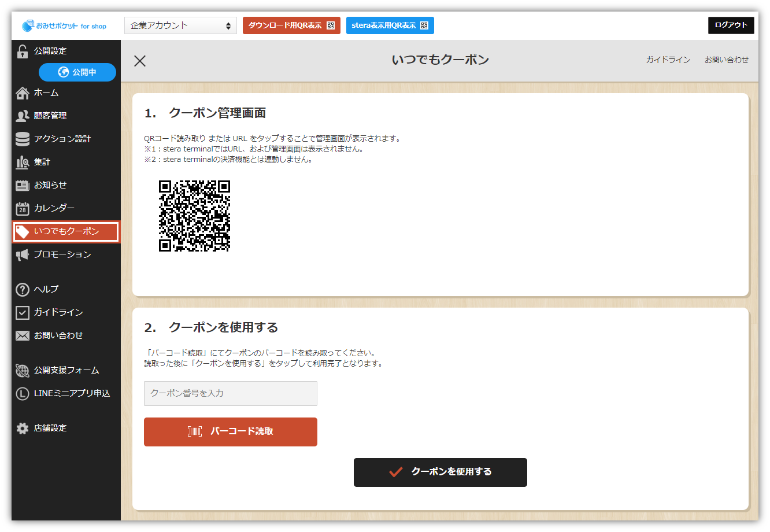Click the カレンダー calendar icon
Viewport: 770px width, 532px height.
(x=23, y=208)
